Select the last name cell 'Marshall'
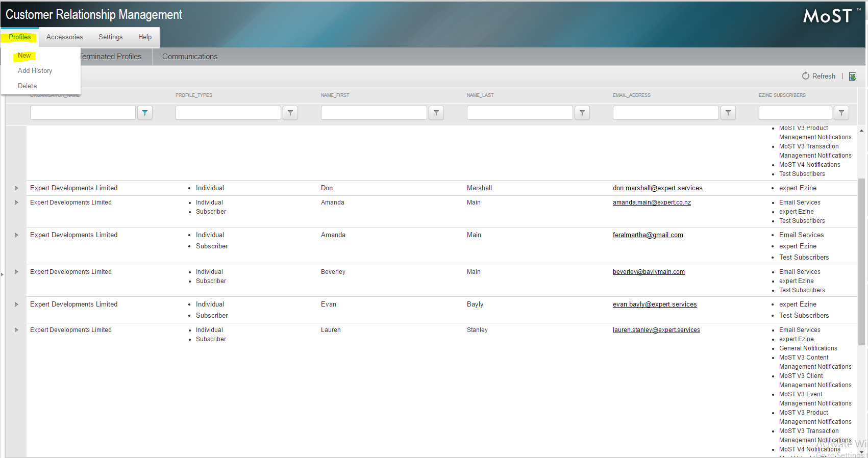 coord(479,188)
